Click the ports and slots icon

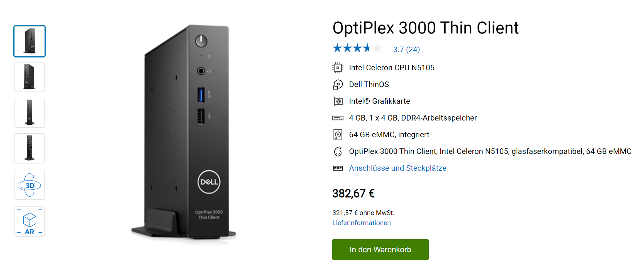[x=338, y=168]
